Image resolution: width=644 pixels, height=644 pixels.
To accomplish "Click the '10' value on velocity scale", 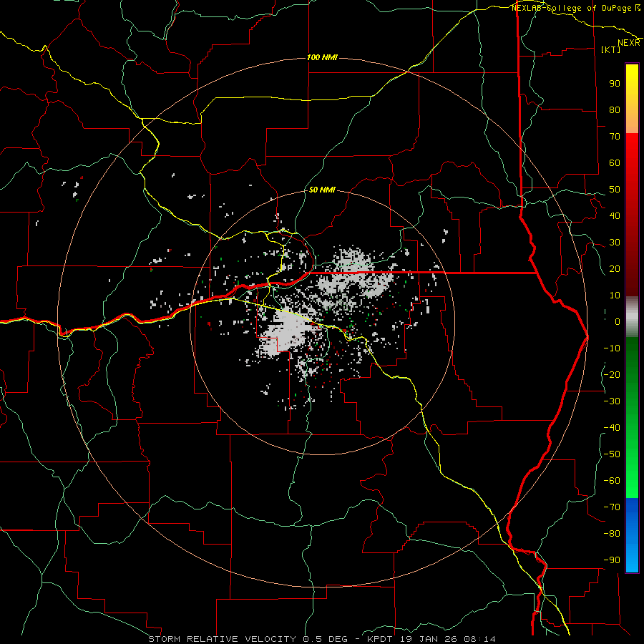I will click(615, 296).
